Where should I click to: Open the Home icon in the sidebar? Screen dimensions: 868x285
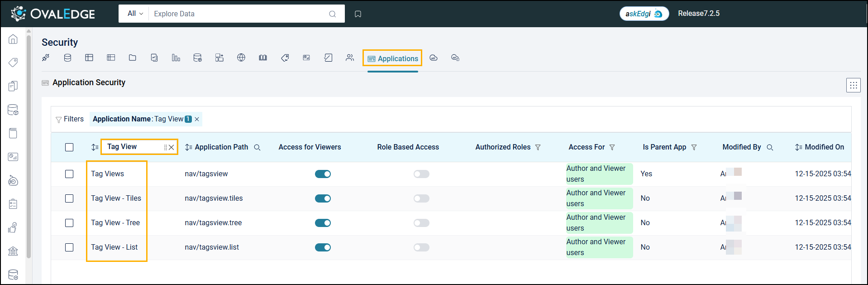(x=13, y=39)
